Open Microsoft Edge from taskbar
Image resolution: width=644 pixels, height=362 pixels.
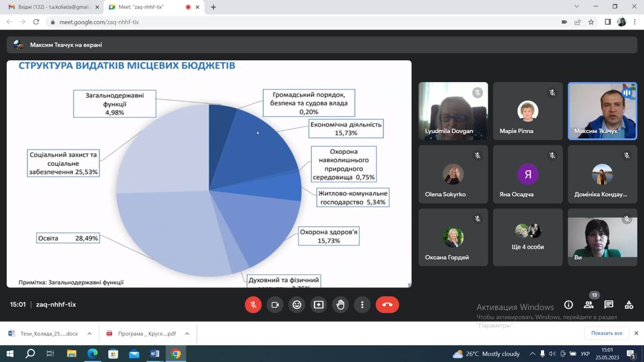92,354
